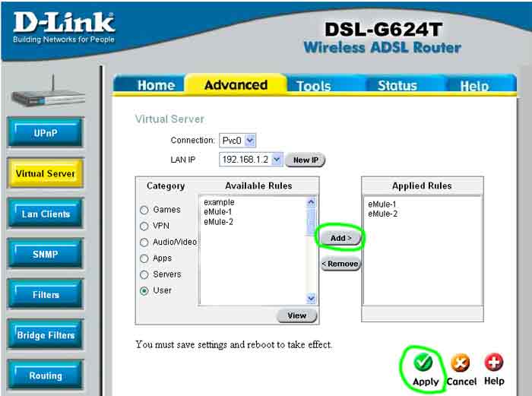
Task: Click the green Apply checkmark icon
Action: coord(423,362)
